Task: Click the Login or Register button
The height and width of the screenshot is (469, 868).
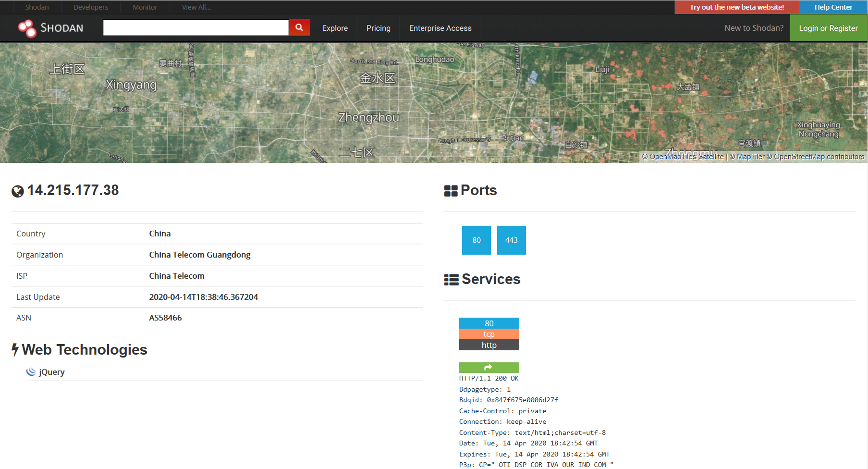Action: click(x=828, y=28)
